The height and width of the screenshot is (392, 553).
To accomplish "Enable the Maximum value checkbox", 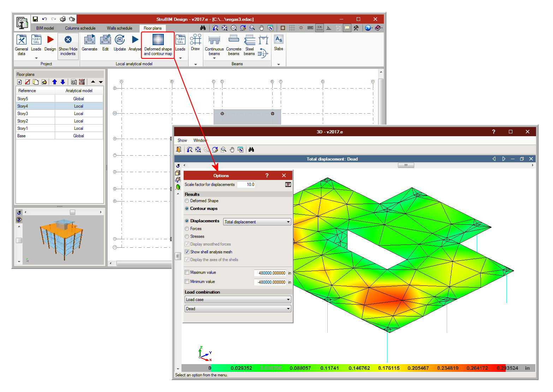I will 187,272.
